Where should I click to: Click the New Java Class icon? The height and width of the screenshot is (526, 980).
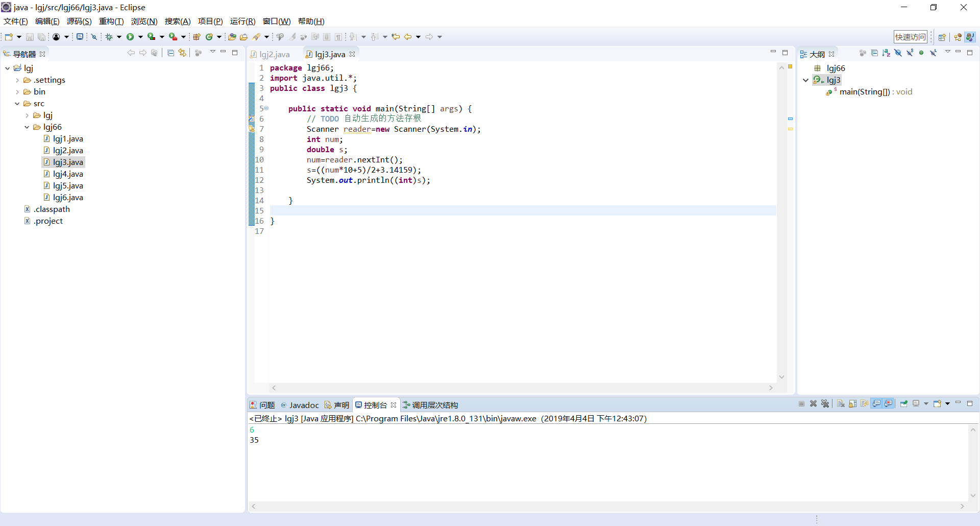[209, 37]
